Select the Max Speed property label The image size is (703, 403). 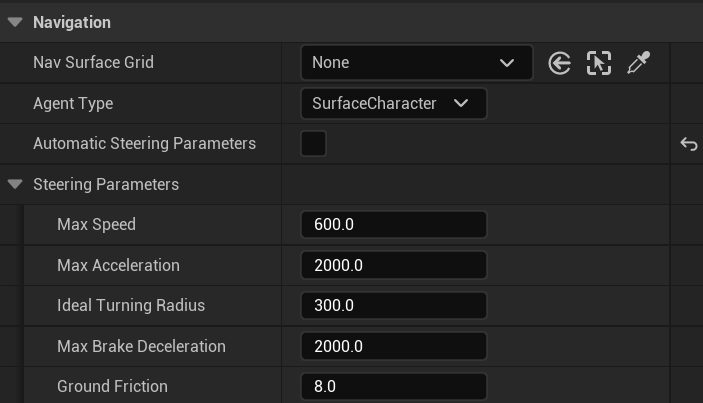[x=96, y=225]
